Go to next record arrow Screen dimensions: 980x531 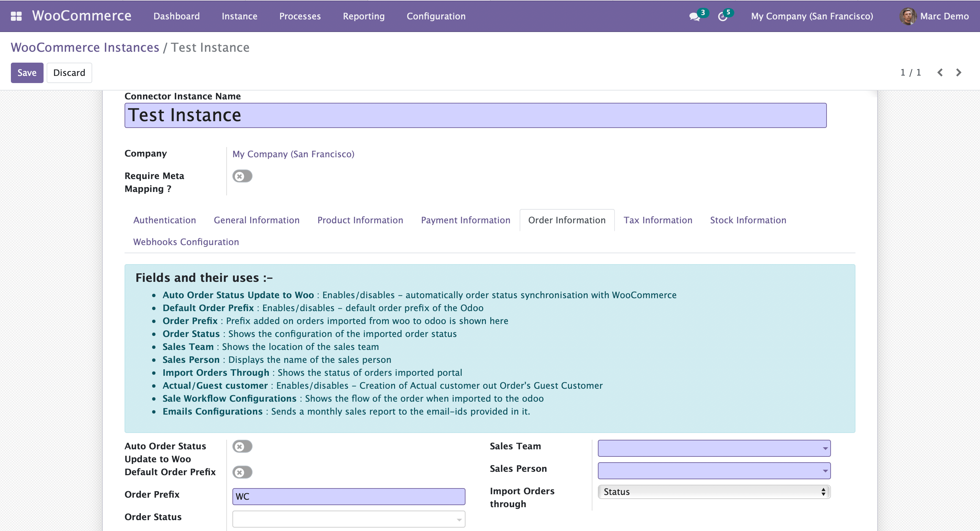click(959, 72)
